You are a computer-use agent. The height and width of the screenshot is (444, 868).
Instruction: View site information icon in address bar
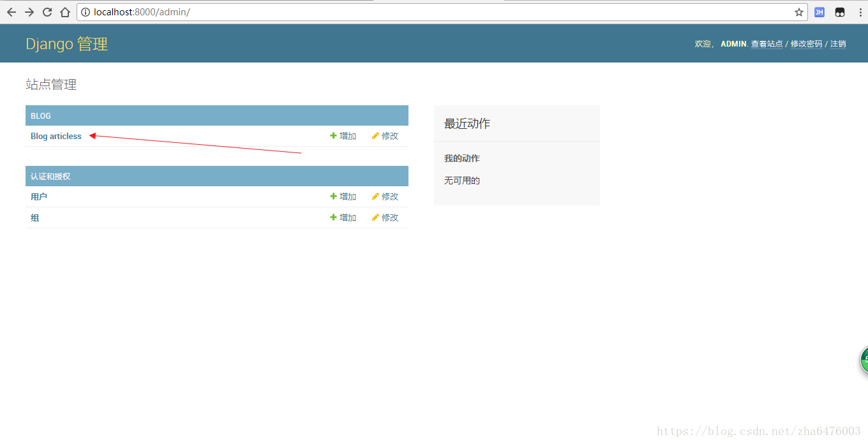coord(86,12)
